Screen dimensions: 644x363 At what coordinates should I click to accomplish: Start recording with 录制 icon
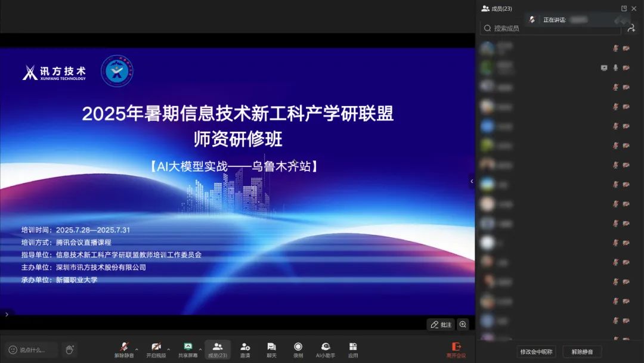(x=298, y=349)
